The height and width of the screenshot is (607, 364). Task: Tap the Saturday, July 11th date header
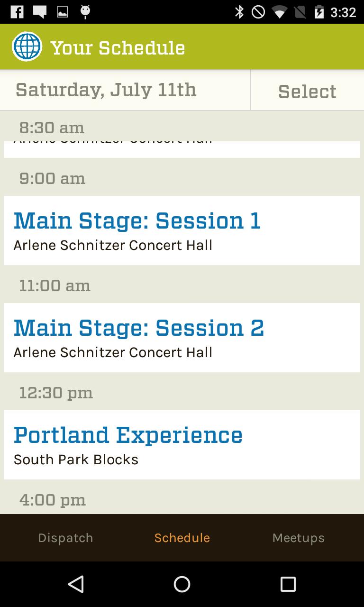point(106,90)
